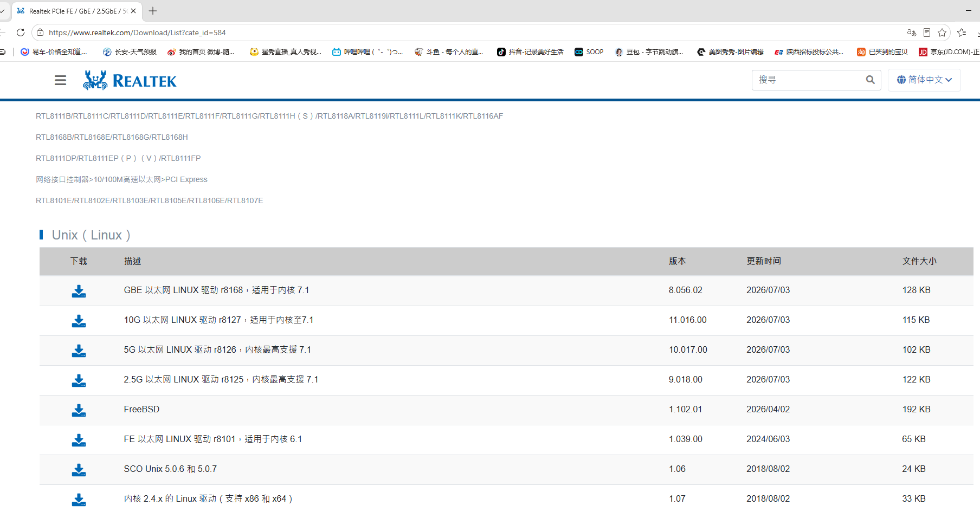Download the 10G LINUX r8127 driver
980x525 pixels.
[x=79, y=321]
